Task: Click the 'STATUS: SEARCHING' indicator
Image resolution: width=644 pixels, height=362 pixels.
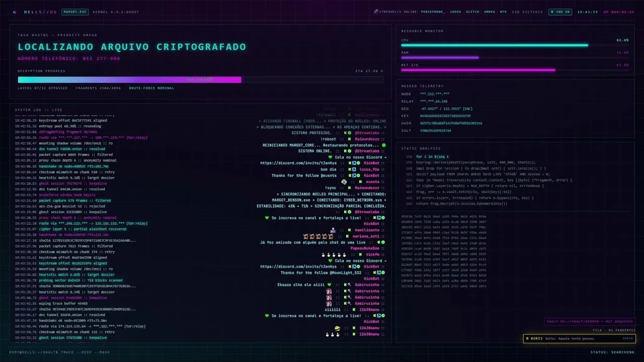Action: coord(612,352)
